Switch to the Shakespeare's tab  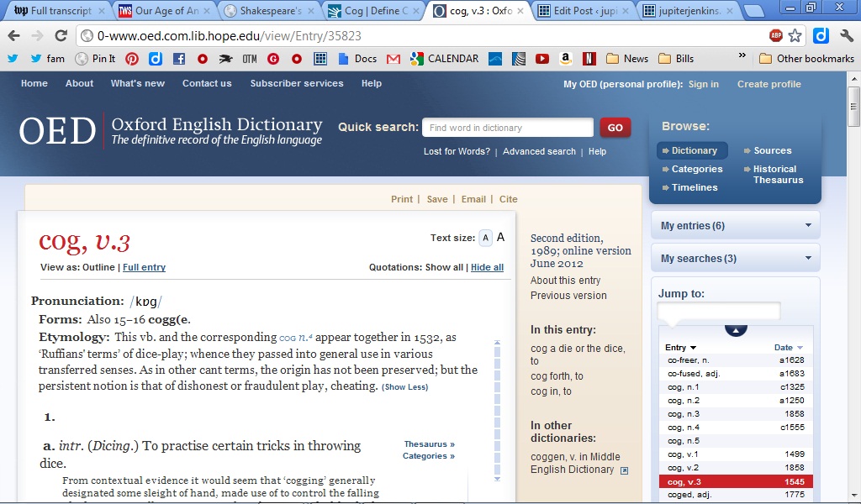[x=269, y=11]
